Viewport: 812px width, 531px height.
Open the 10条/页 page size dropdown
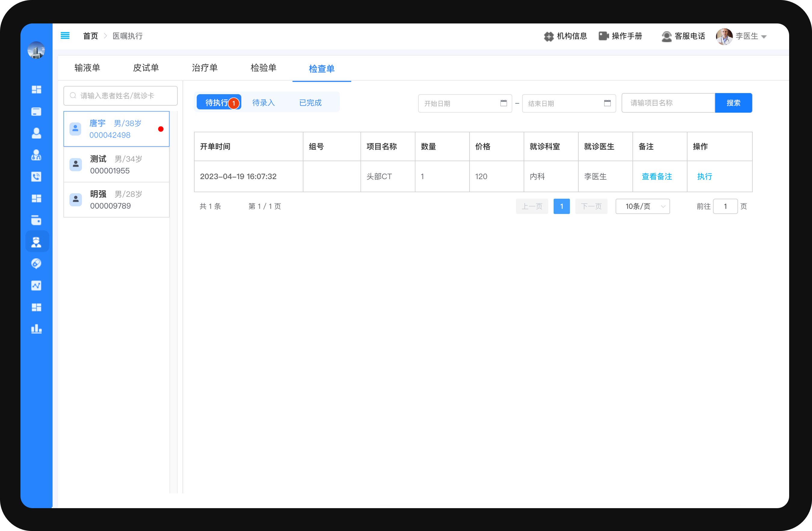[642, 206]
